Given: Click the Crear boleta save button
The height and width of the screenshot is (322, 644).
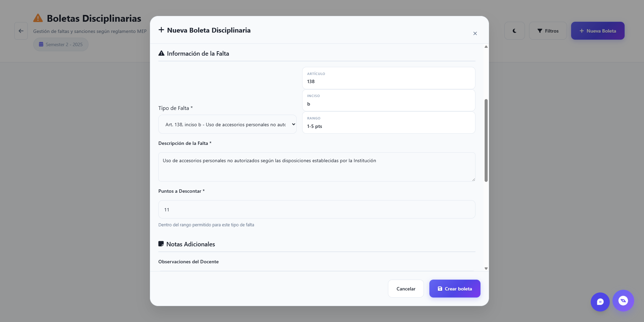Looking at the screenshot, I should [454, 289].
